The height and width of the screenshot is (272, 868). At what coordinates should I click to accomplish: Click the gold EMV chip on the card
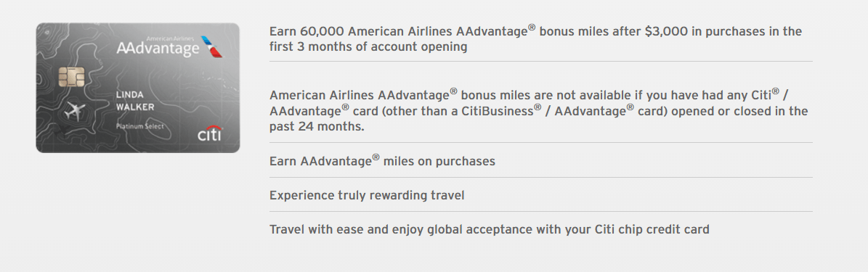coord(71,76)
